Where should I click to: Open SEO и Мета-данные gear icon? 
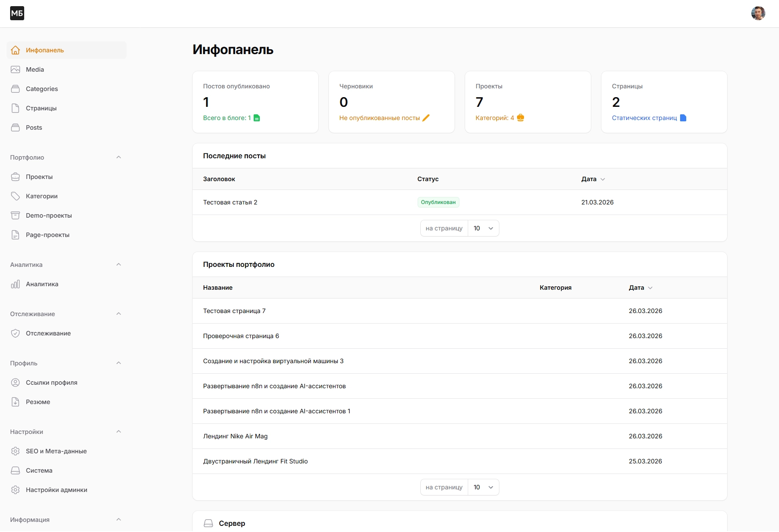[x=15, y=451]
